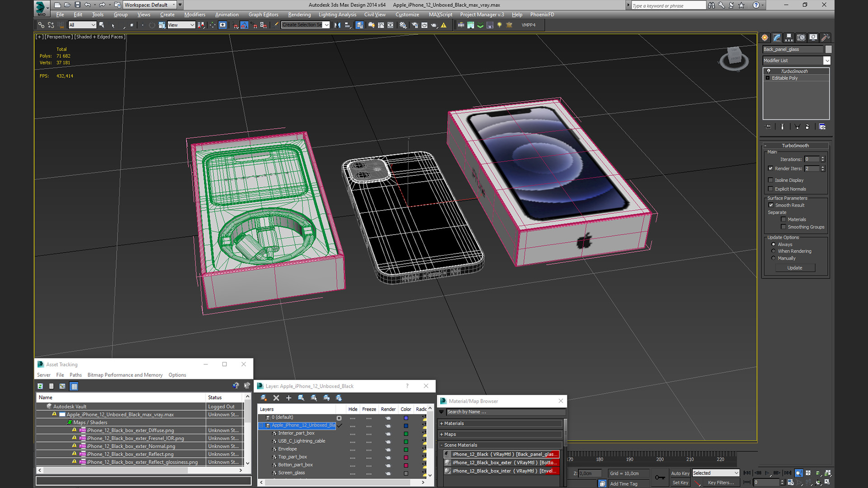
Task: Click the Shaded + Edged Faces viewport label
Action: (99, 37)
